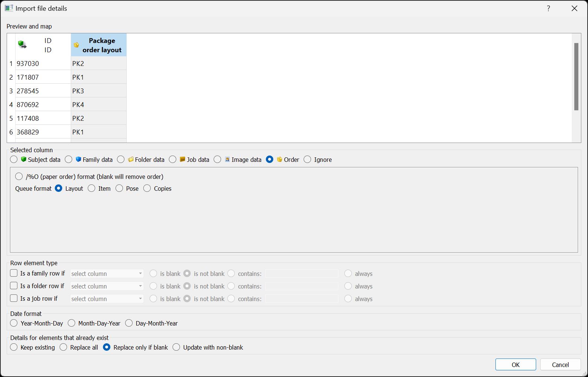Choose Keep existing option

click(x=14, y=347)
